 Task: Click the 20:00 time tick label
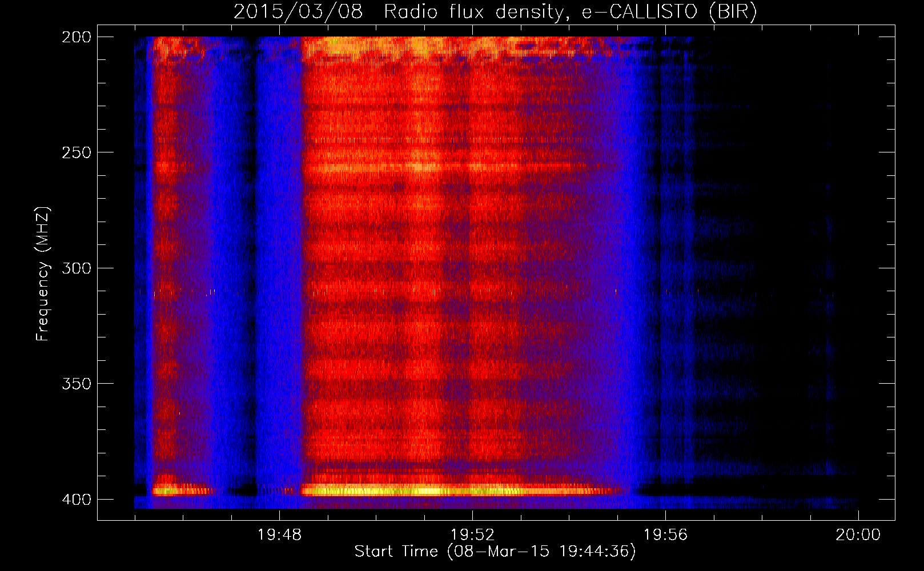(x=858, y=535)
